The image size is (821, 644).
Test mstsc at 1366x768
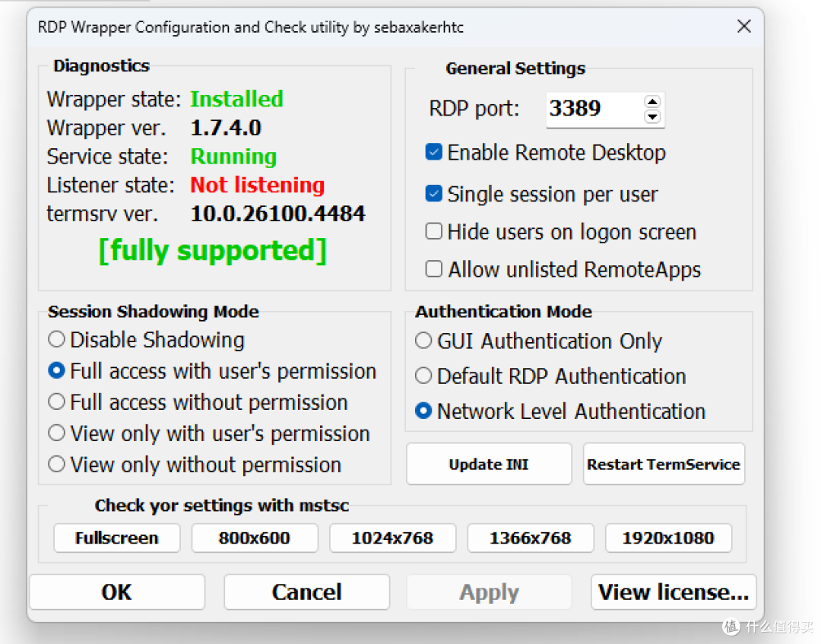point(531,538)
